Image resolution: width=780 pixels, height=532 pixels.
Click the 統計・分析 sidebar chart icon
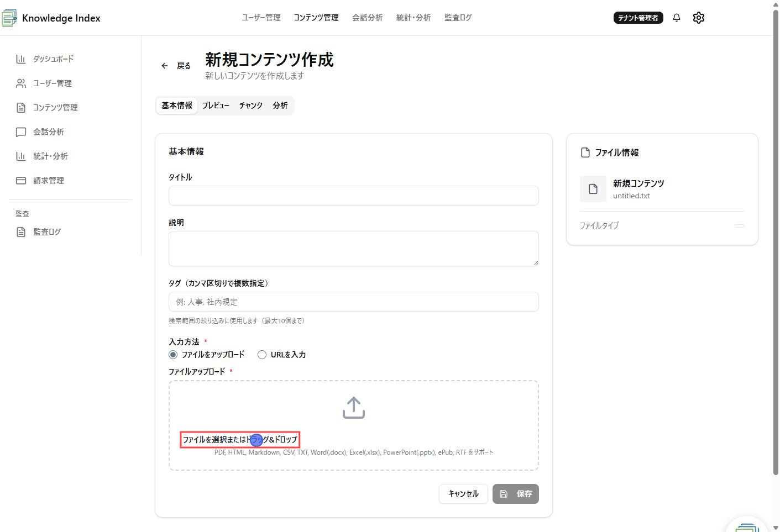21,156
